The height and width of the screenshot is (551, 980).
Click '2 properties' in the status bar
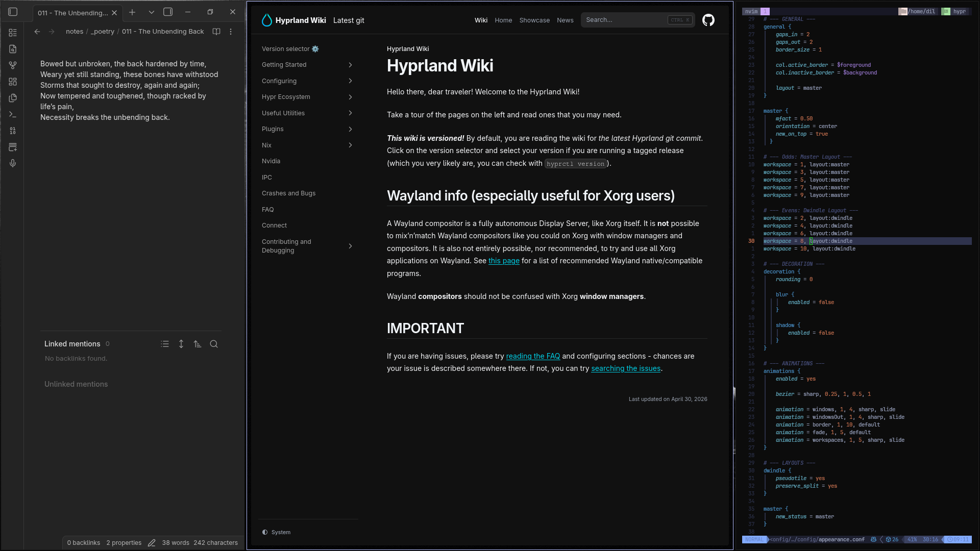click(124, 543)
